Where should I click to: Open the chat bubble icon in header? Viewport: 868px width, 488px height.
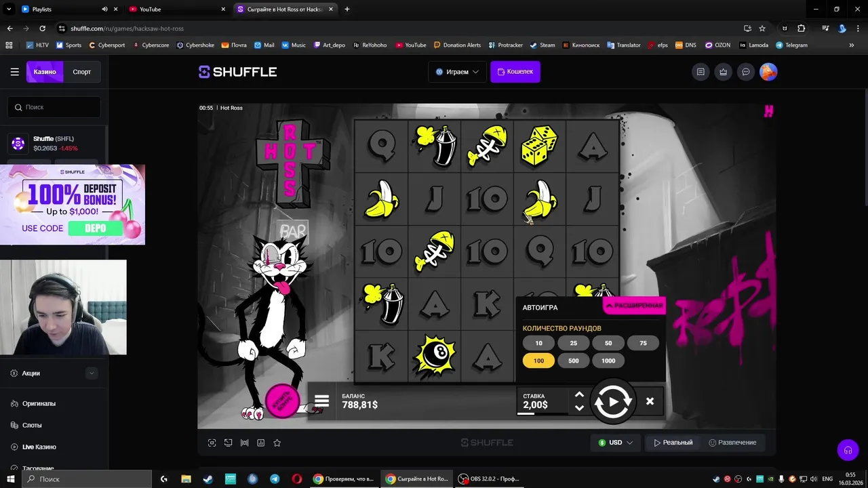tap(746, 72)
